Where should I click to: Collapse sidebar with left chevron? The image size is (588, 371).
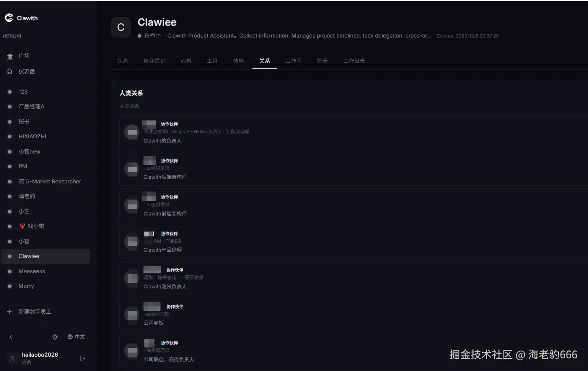(11, 337)
